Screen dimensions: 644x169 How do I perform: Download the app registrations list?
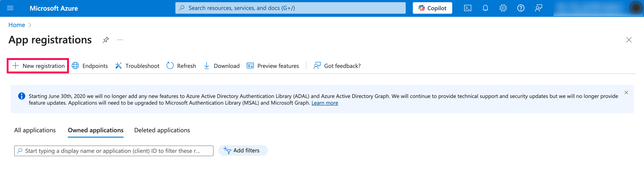221,66
